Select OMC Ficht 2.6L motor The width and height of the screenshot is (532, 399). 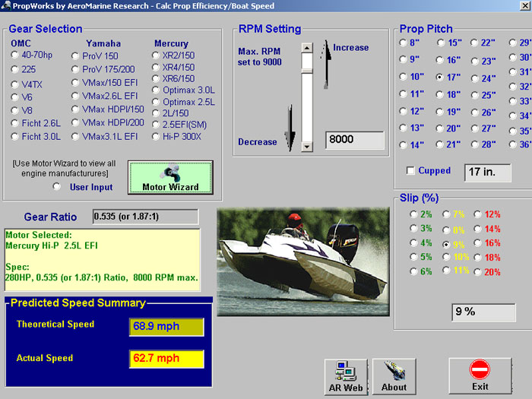point(14,123)
